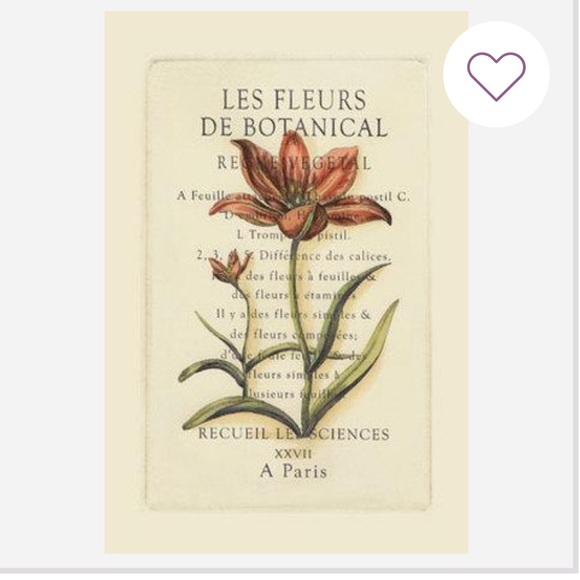Click the 'DE BOTANICAL' title line
580x580 pixels.
[294, 127]
